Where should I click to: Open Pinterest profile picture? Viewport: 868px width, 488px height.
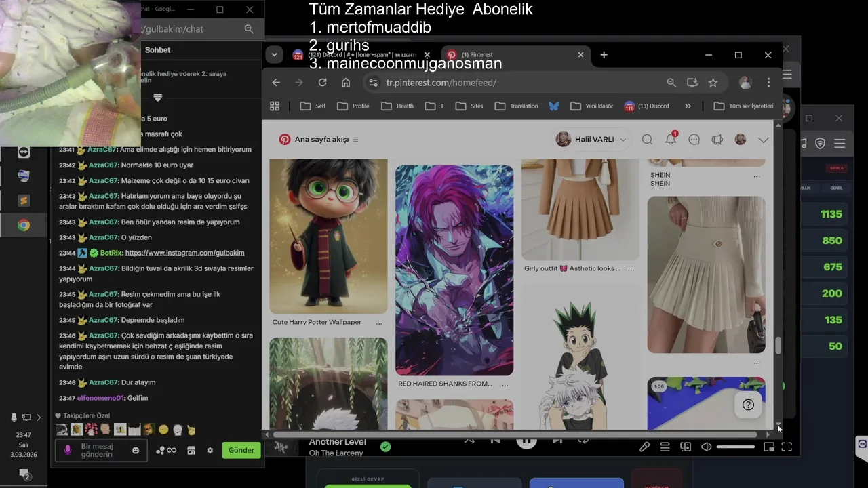click(741, 139)
